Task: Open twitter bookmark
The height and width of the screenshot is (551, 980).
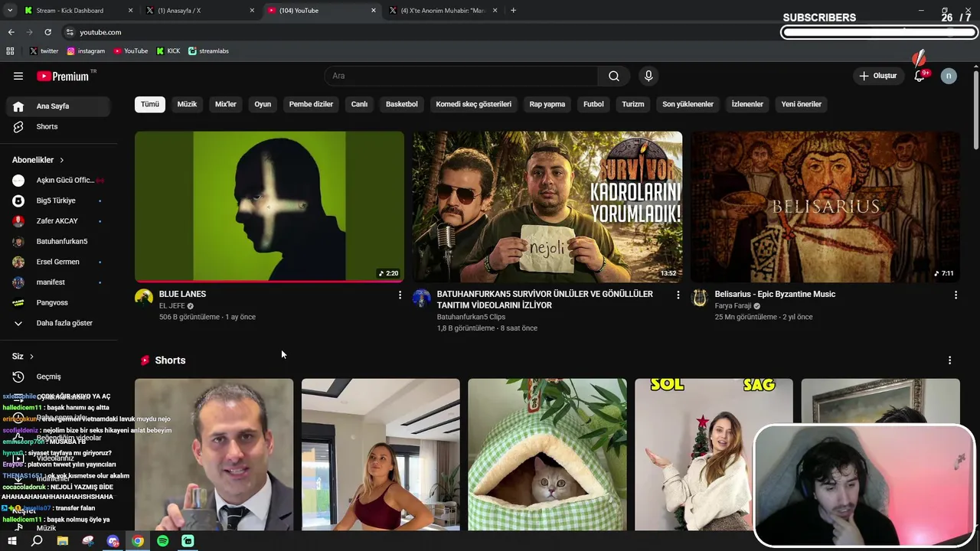Action: pos(44,51)
